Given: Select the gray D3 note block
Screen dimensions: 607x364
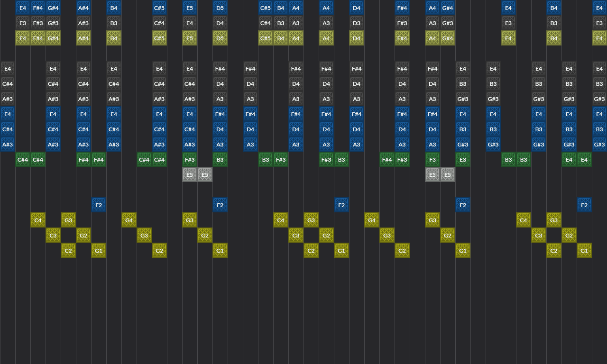Looking at the screenshot, I should 357,23.
